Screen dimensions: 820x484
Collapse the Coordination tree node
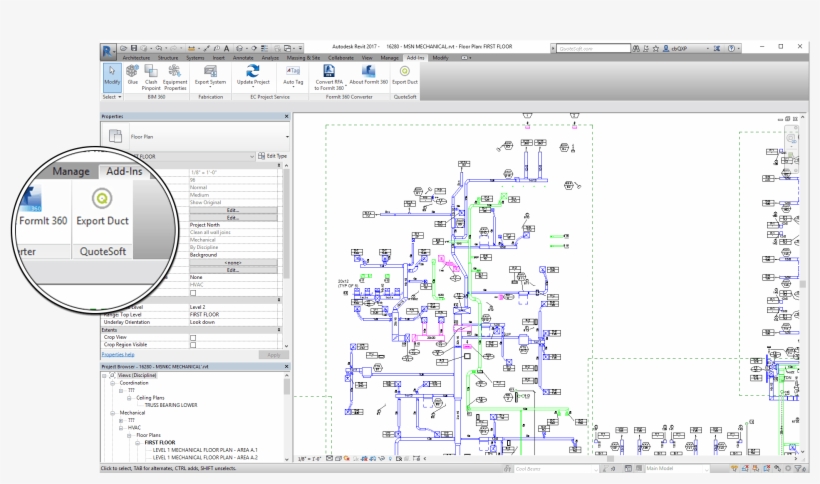point(112,383)
